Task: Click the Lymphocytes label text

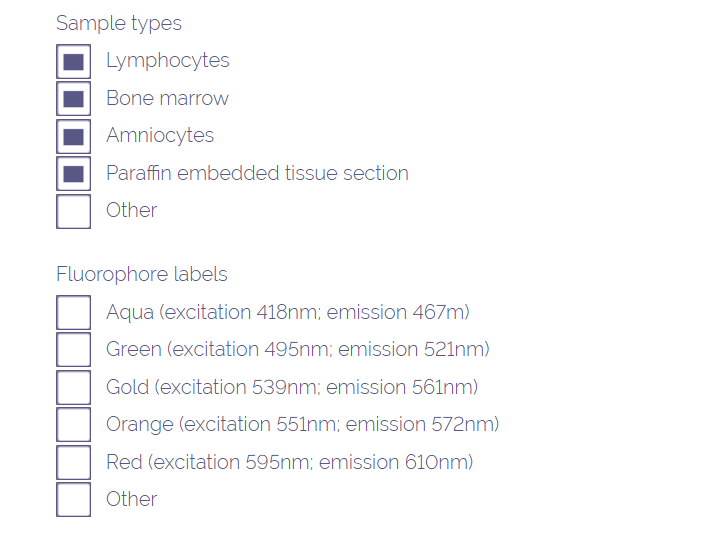Action: coord(167,61)
